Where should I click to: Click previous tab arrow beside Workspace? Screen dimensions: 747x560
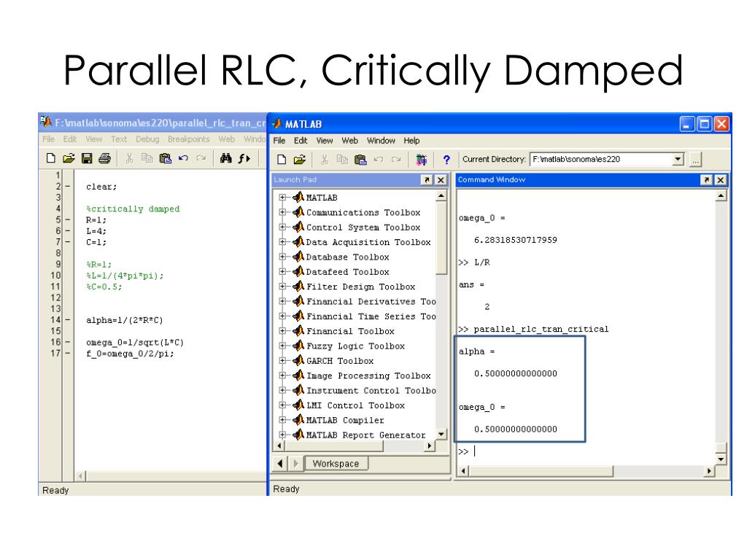pos(280,463)
